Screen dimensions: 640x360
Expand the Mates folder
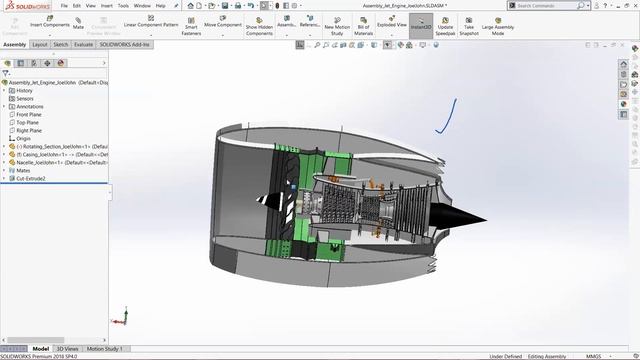point(4,170)
